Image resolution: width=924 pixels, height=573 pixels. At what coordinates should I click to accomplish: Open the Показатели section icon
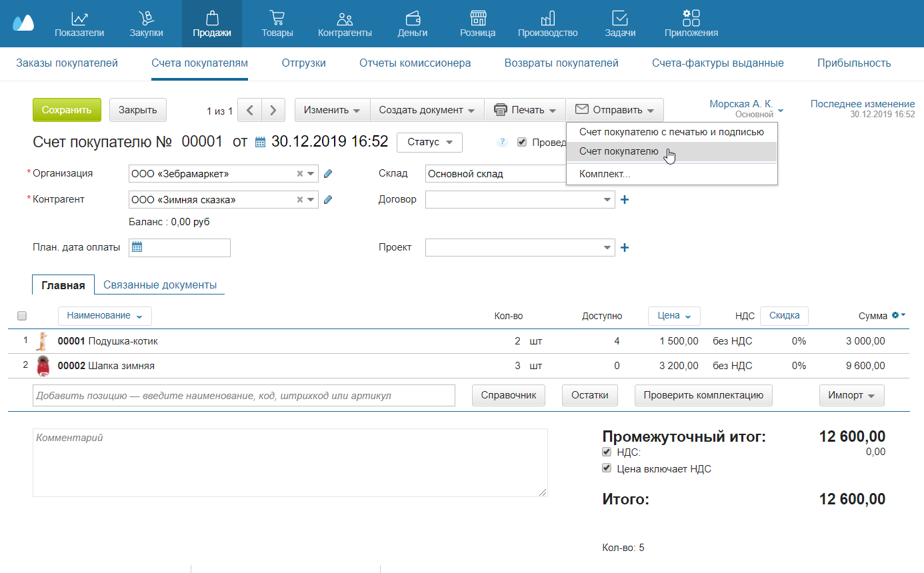click(79, 19)
